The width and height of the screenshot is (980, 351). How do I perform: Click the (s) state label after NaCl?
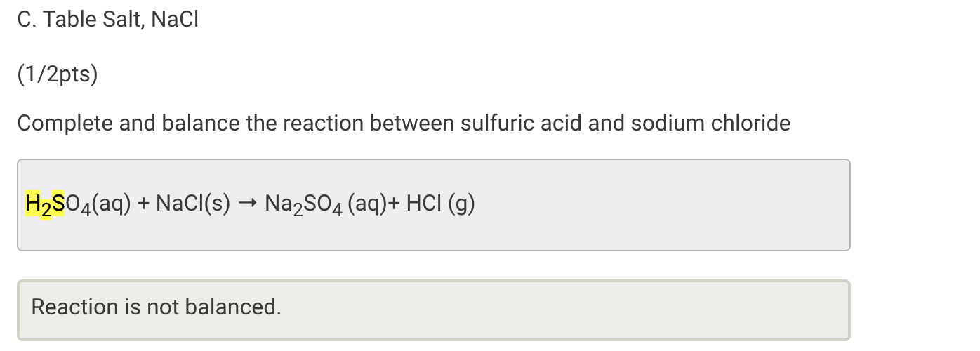pos(217,204)
